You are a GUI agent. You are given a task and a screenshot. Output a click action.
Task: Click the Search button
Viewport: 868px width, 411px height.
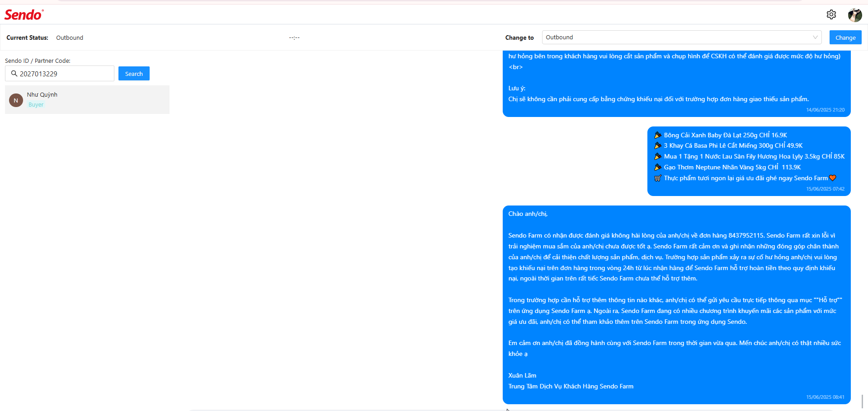[x=134, y=74]
